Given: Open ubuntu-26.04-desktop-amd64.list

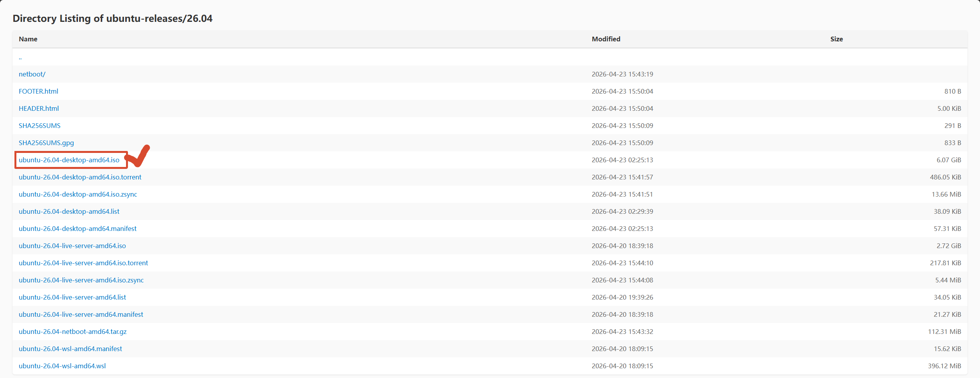Looking at the screenshot, I should pos(69,211).
